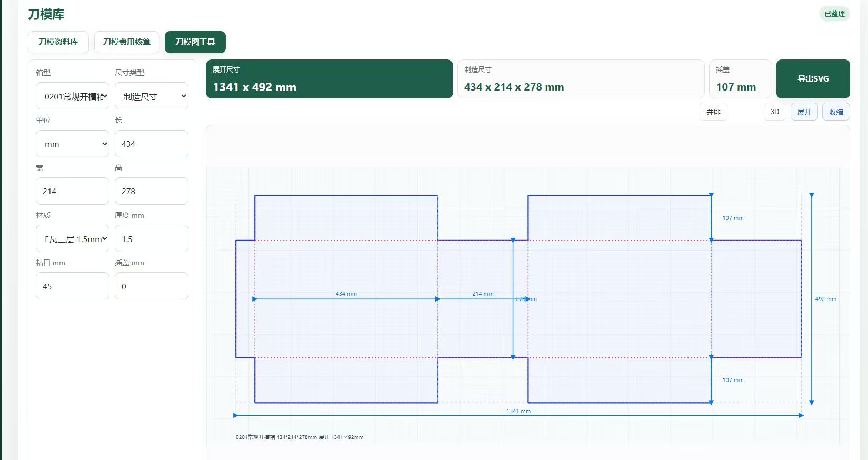The height and width of the screenshot is (460, 868).
Task: Click the 厚度 input field with 1.5
Action: coord(152,239)
